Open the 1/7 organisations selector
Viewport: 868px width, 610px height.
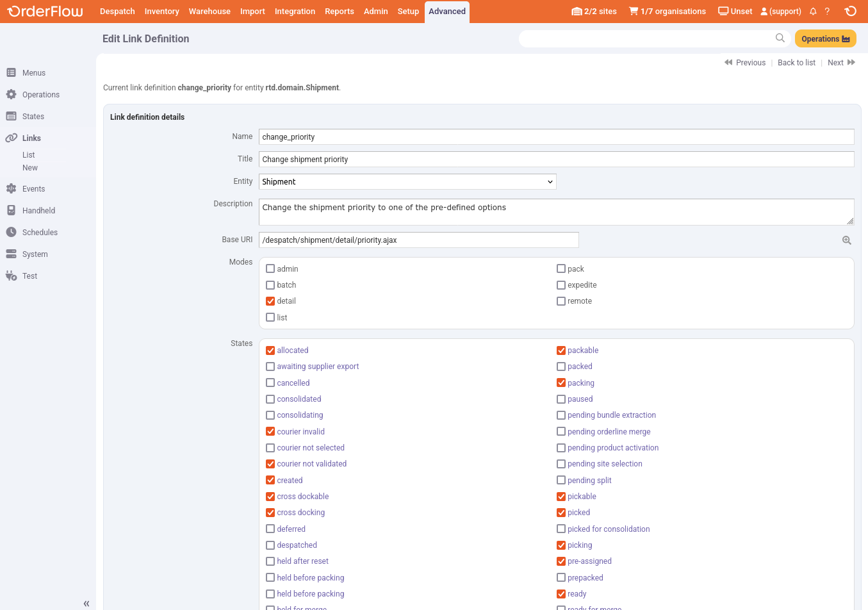click(667, 12)
